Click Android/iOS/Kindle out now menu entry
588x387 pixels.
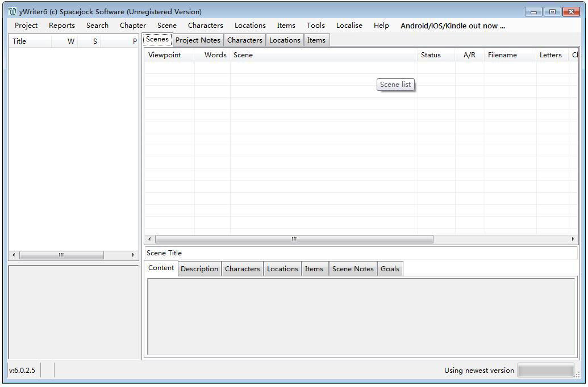tap(453, 26)
